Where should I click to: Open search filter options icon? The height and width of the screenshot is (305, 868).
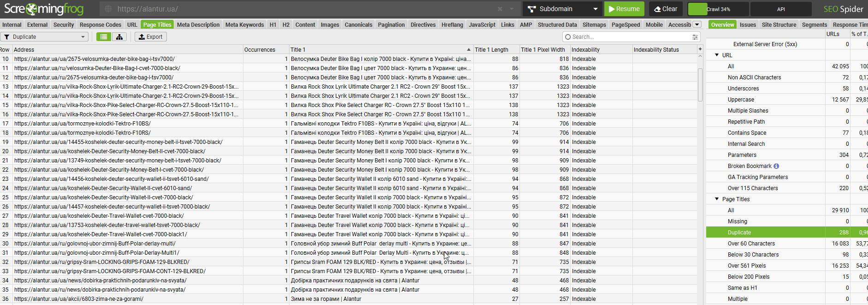click(x=695, y=37)
